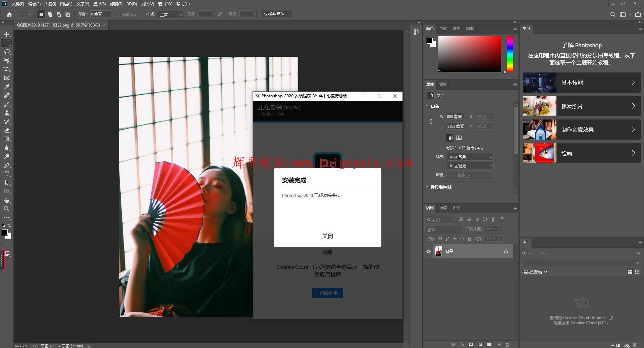
Task: Click the 羽化 feather input field
Action: tap(100, 14)
